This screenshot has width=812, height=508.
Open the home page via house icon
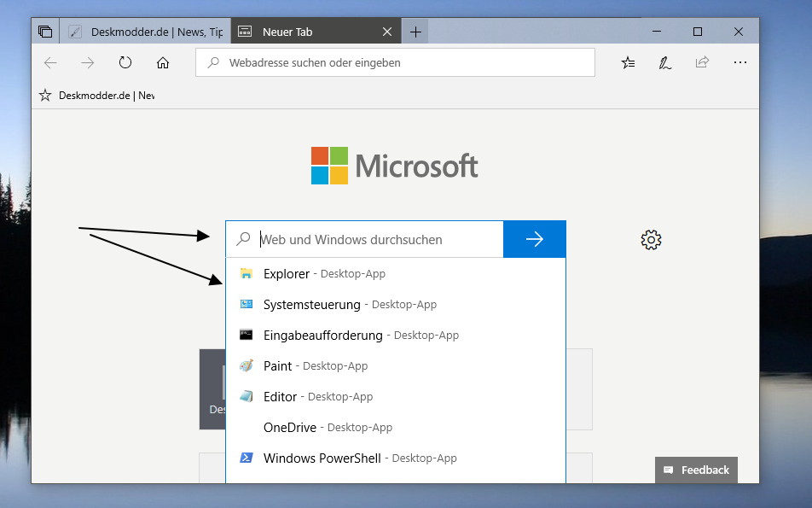pyautogui.click(x=163, y=62)
